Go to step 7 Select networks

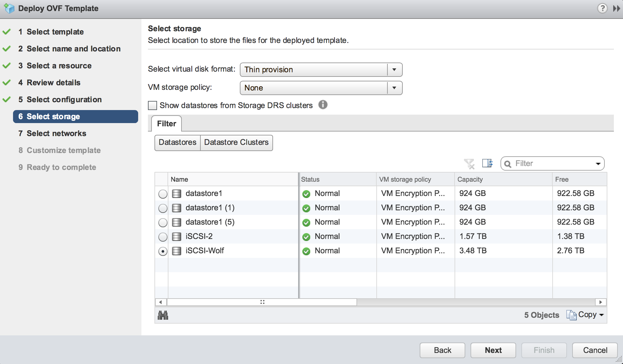[x=56, y=133]
